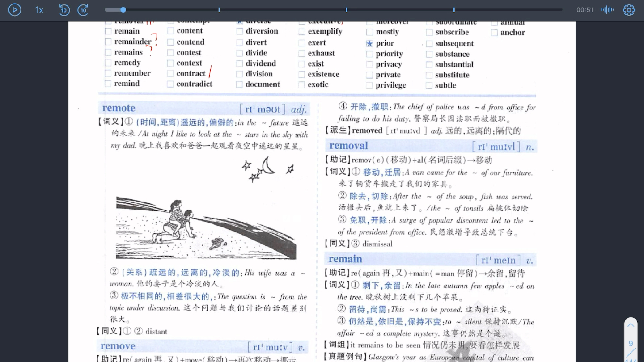Click the word 'remember' in the list
Viewport: 644px width, 362px height.
point(132,73)
